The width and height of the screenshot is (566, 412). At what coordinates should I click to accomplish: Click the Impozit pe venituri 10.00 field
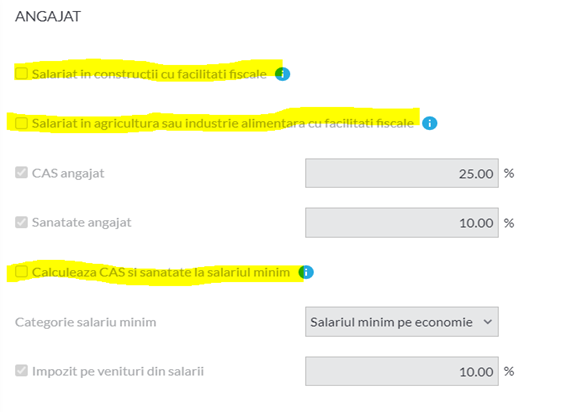click(x=402, y=371)
